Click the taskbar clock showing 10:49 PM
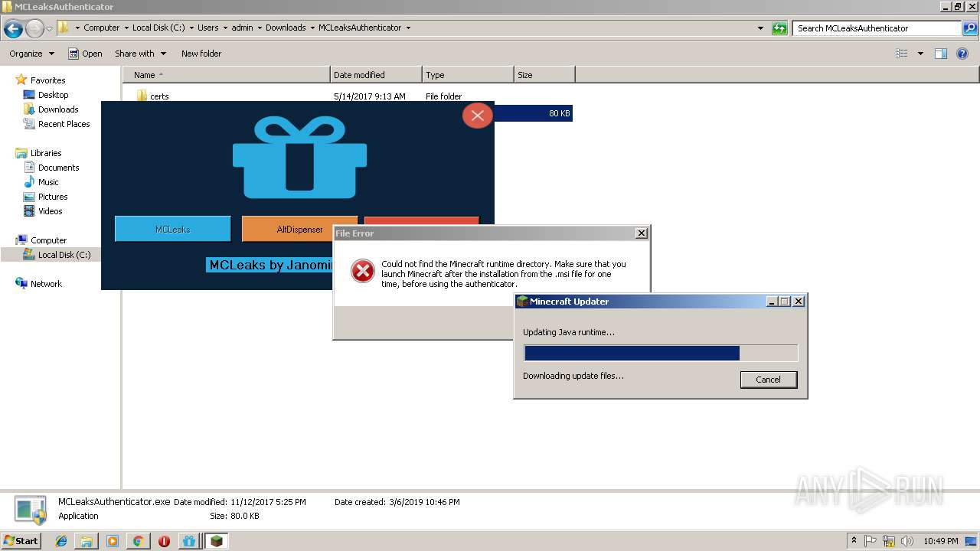The width and height of the screenshot is (980, 551). click(x=940, y=541)
